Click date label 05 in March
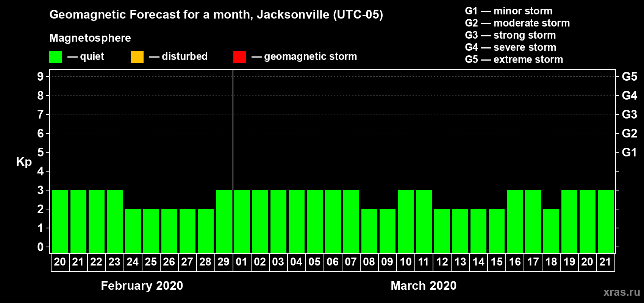Viewport: 644px width, 303px height. tap(314, 262)
